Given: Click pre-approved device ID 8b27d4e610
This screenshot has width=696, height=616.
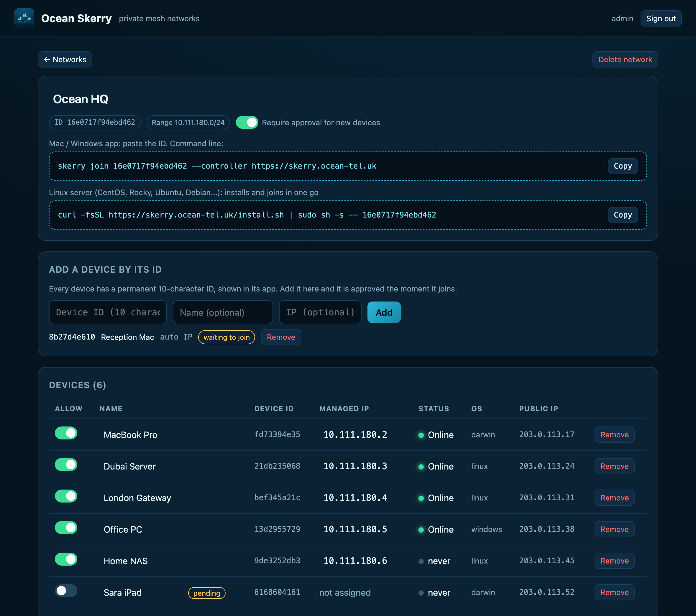Looking at the screenshot, I should (72, 337).
